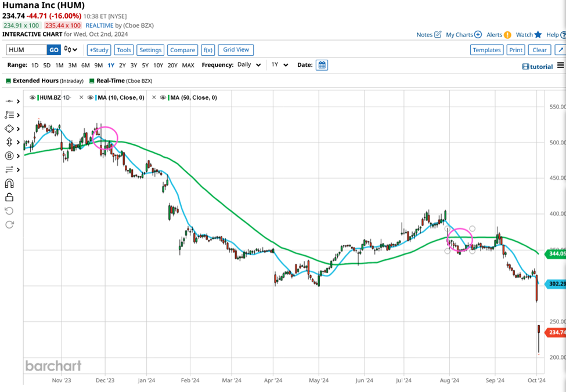566x392 pixels.
Task: Switch range to 3M
Action: 73,66
